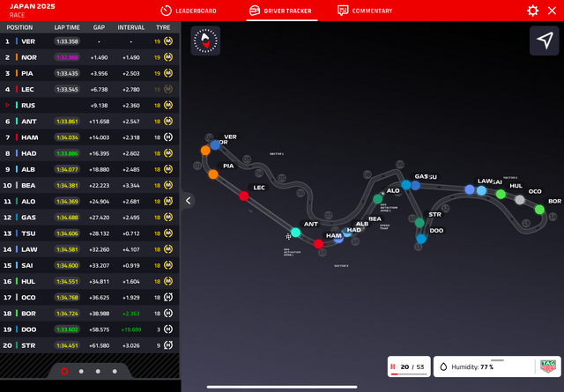Click NOR medium tyre icon
This screenshot has height=392, width=564.
[168, 57]
